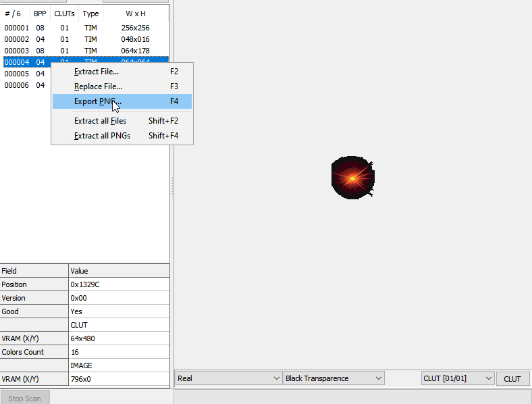Click the W x H column header
This screenshot has width=532, height=404.
point(135,14)
